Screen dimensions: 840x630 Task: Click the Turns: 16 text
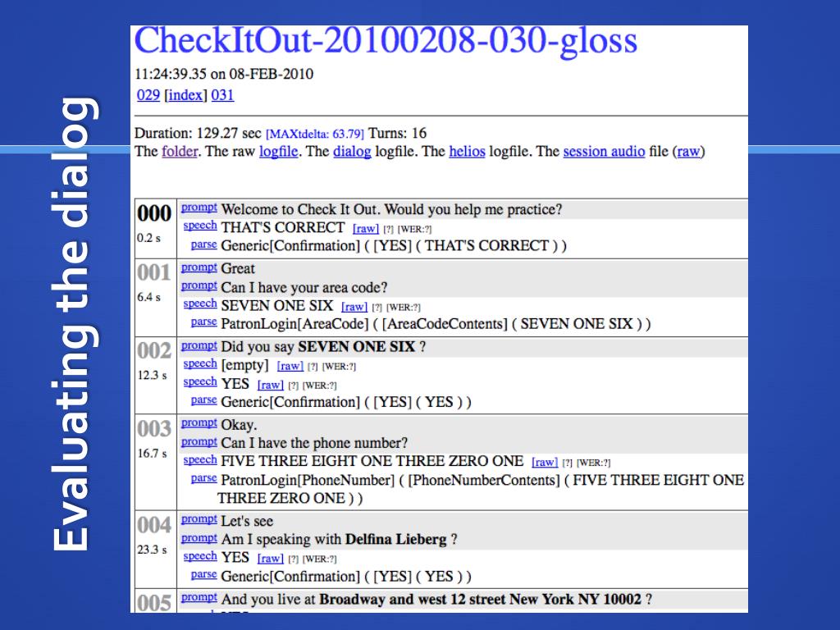[x=398, y=134]
